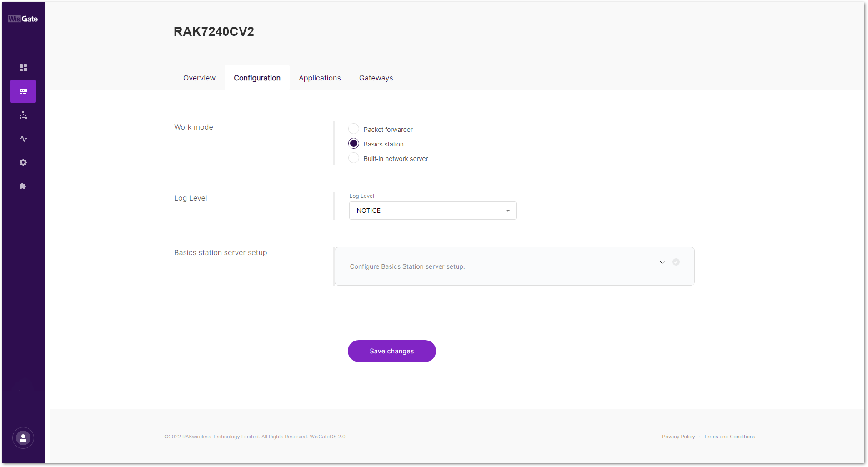
Task: Select the Basics station radio button
Action: coord(354,144)
